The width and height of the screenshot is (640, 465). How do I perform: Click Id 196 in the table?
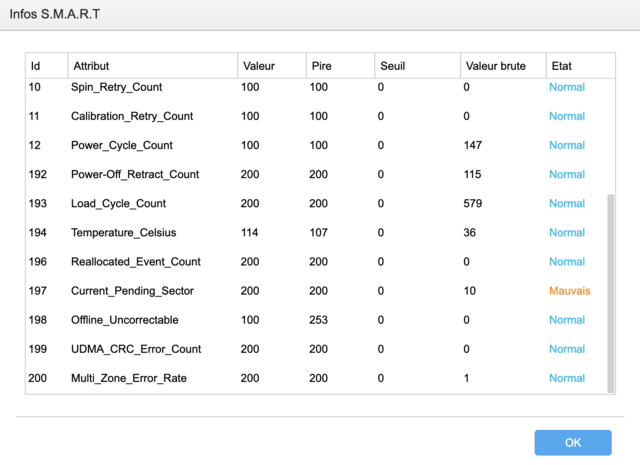pos(38,262)
